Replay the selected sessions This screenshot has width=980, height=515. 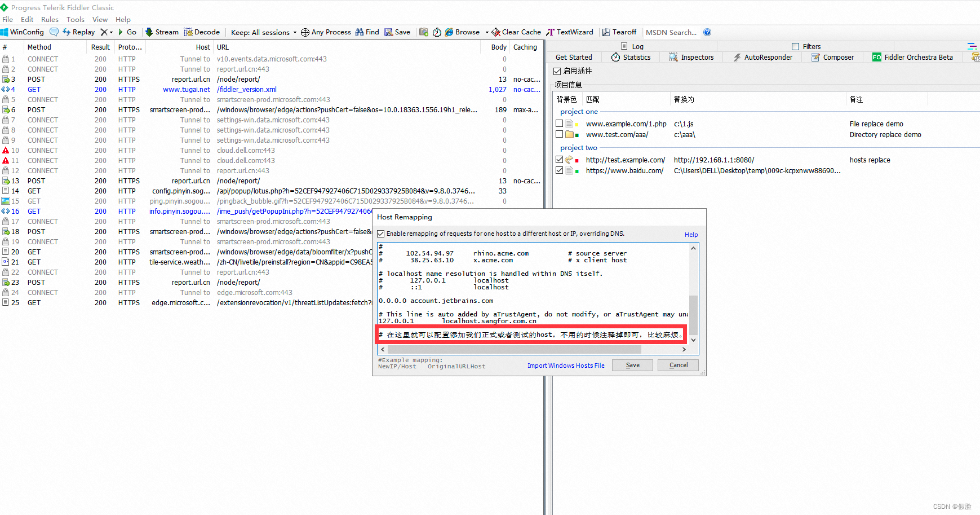(78, 32)
